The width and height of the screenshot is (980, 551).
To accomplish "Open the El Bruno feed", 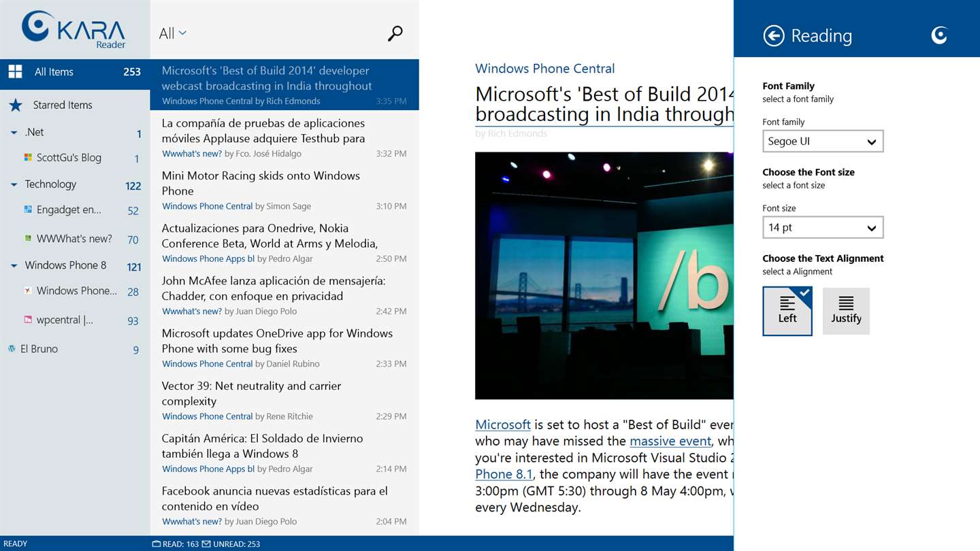I will [x=75, y=349].
